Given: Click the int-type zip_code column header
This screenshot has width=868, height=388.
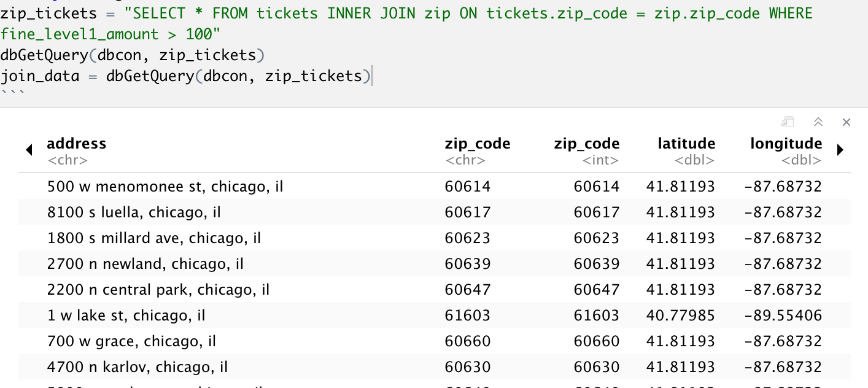Looking at the screenshot, I should (x=587, y=144).
